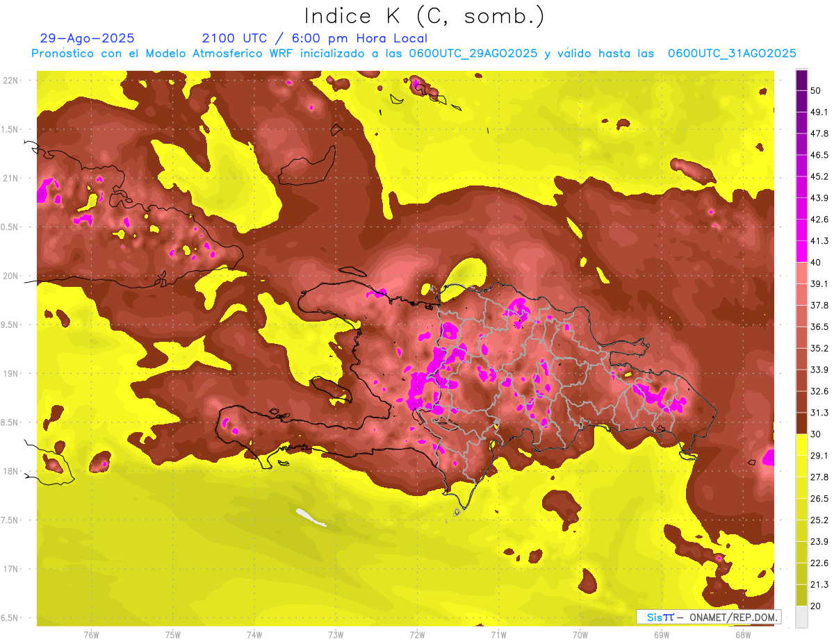Select the date label '29-Ago-2025'
Viewport: 834px width, 644px height.
click(88, 38)
